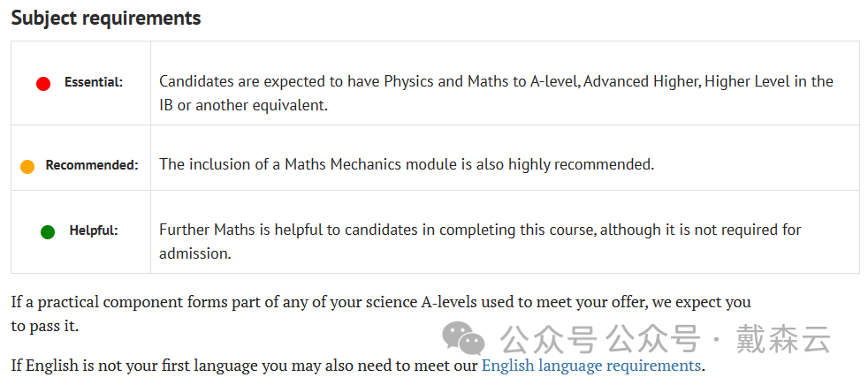Click the word 'admission.' in Helpful row
Image resolution: width=868 pixels, height=385 pixels.
(194, 253)
